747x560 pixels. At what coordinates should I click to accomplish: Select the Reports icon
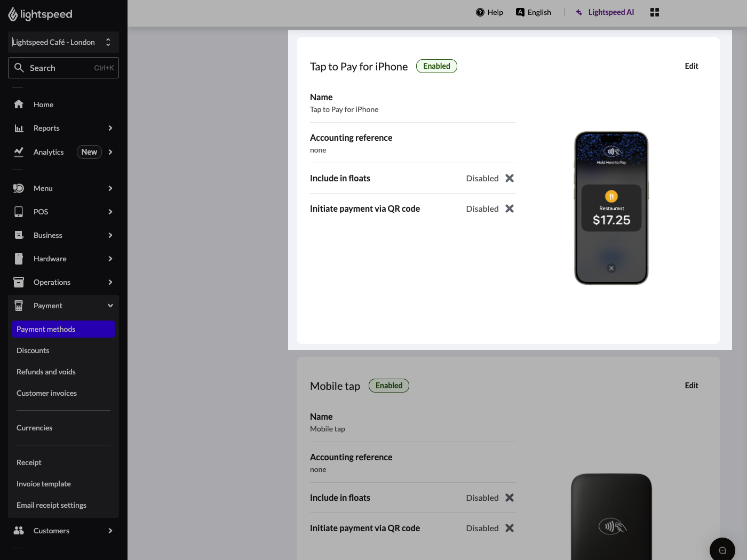click(18, 128)
